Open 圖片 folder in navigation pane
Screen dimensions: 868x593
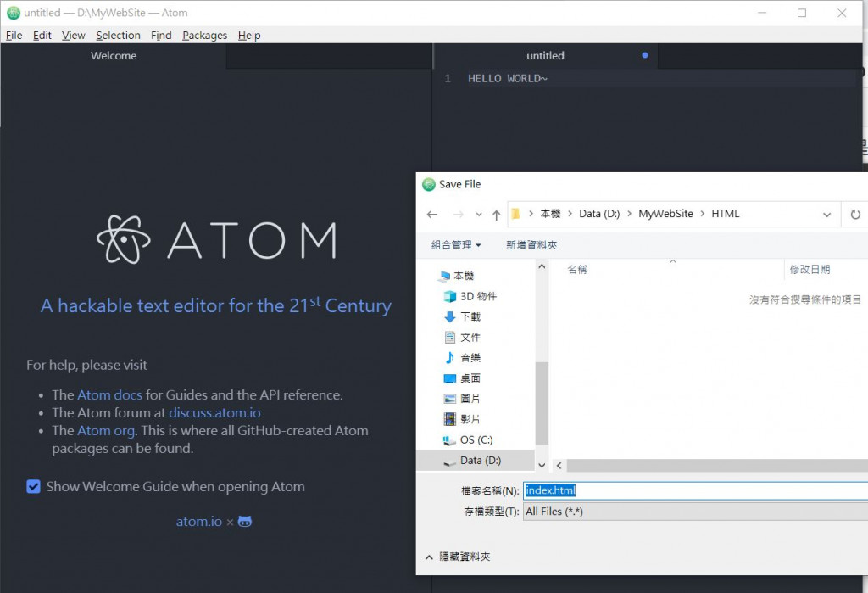click(463, 399)
